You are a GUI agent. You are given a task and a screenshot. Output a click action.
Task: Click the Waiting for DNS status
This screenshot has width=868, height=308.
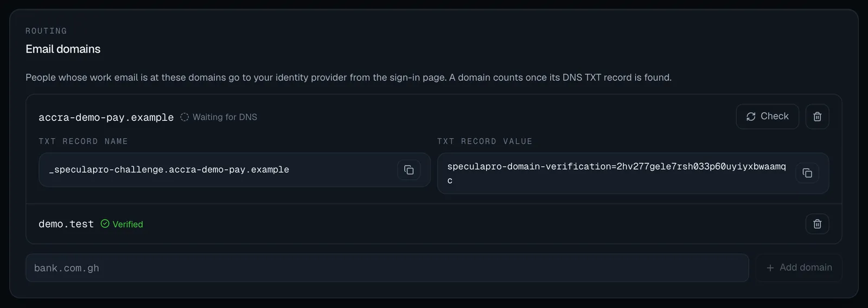pyautogui.click(x=219, y=117)
